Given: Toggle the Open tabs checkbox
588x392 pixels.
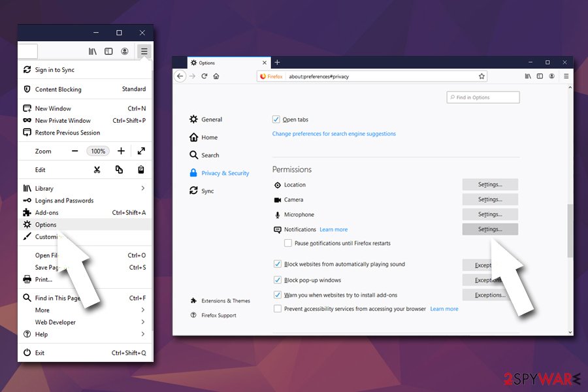Looking at the screenshot, I should coord(276,120).
